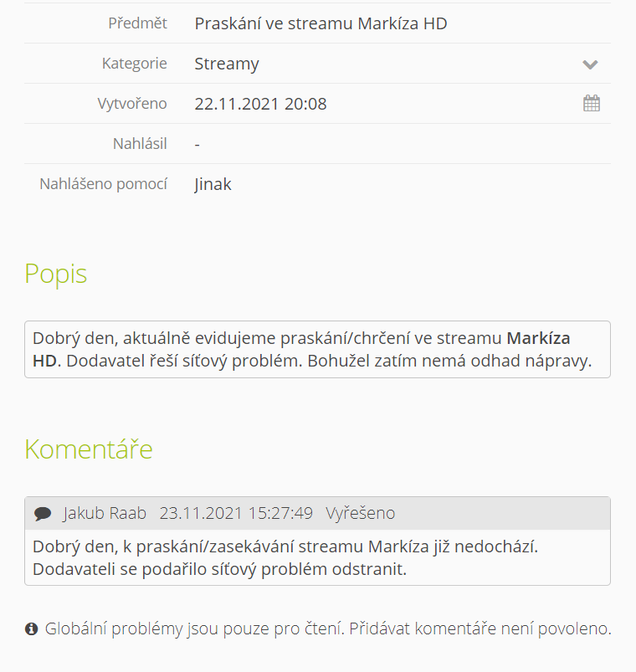The width and height of the screenshot is (636, 672).
Task: Select the Streamy category value
Action: (x=227, y=64)
